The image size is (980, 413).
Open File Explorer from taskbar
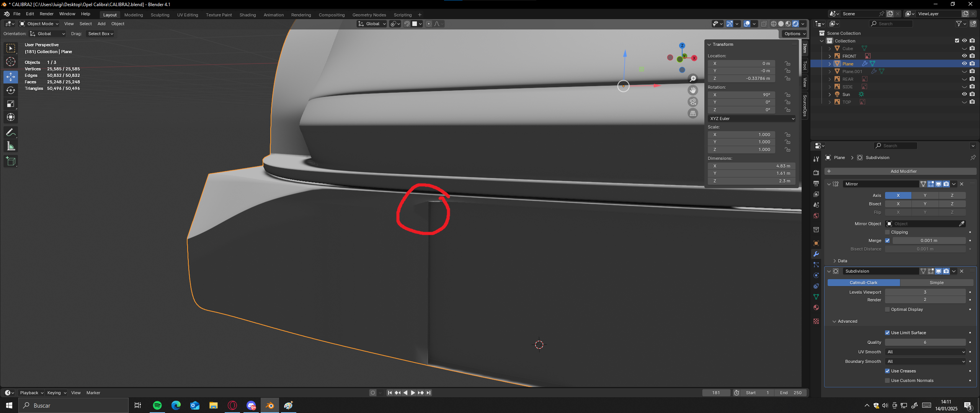(x=214, y=405)
